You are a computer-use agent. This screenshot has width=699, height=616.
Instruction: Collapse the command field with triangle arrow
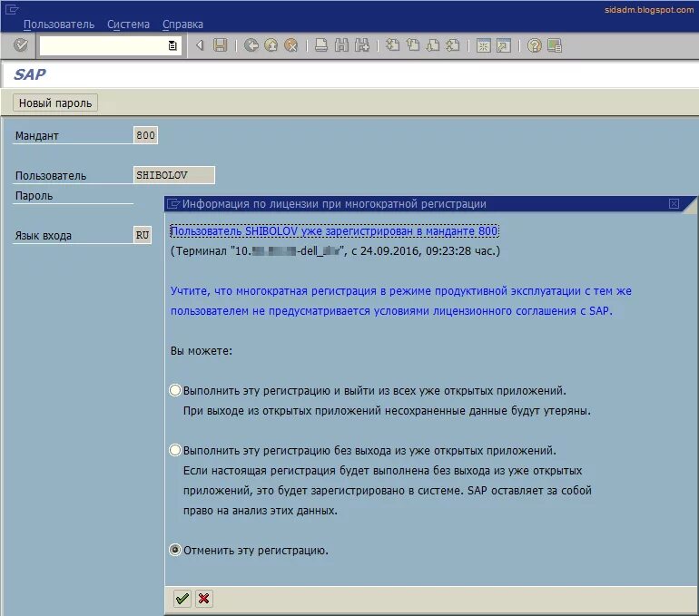(200, 45)
